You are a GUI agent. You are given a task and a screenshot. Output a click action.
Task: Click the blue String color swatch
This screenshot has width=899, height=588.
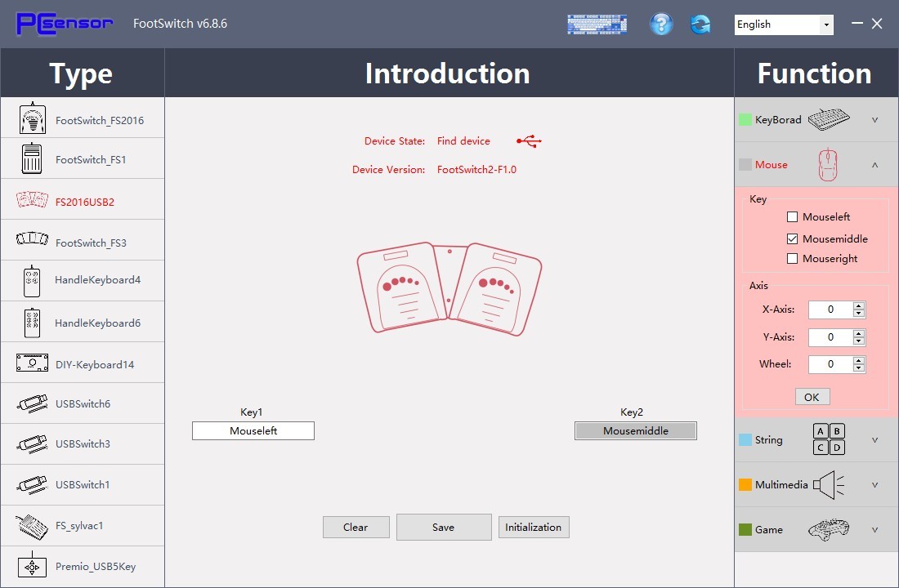(x=745, y=440)
